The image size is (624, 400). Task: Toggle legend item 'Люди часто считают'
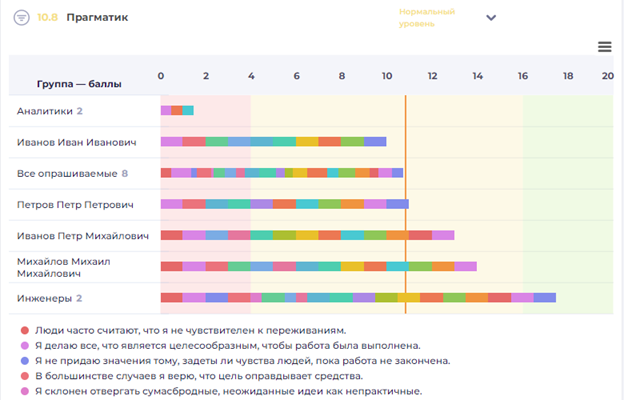click(190, 330)
